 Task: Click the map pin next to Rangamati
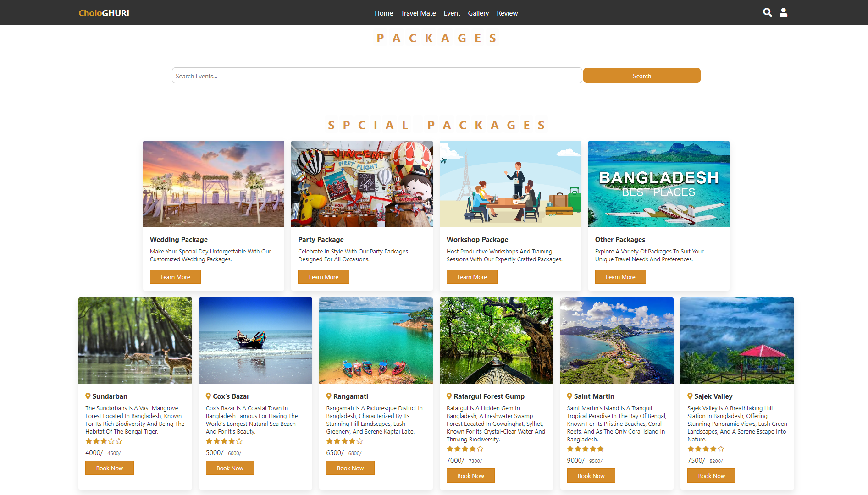click(x=328, y=396)
